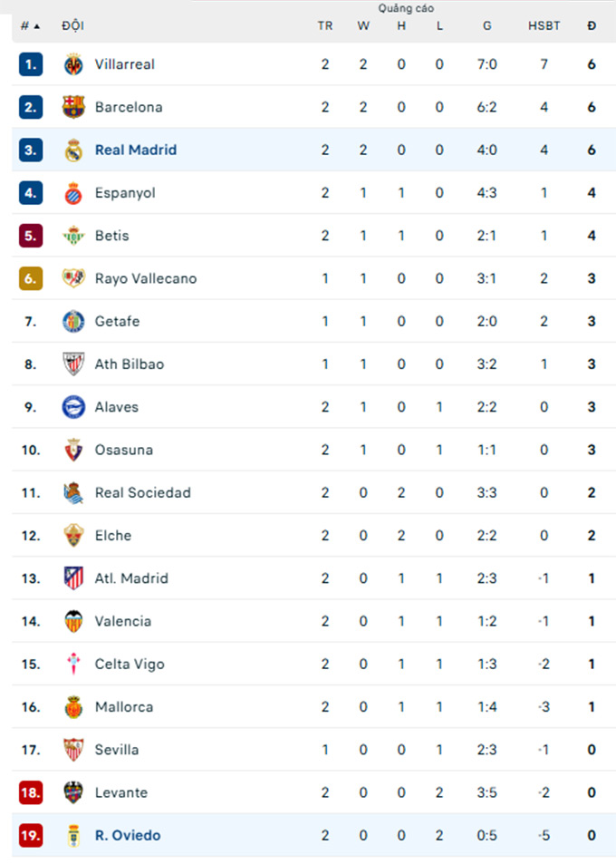This screenshot has height=864, width=616.
Task: Open the Celta Vigo team link
Action: (130, 664)
